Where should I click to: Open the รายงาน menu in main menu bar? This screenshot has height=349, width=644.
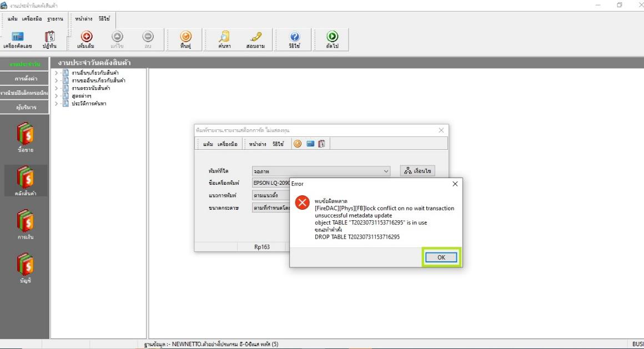[56, 19]
